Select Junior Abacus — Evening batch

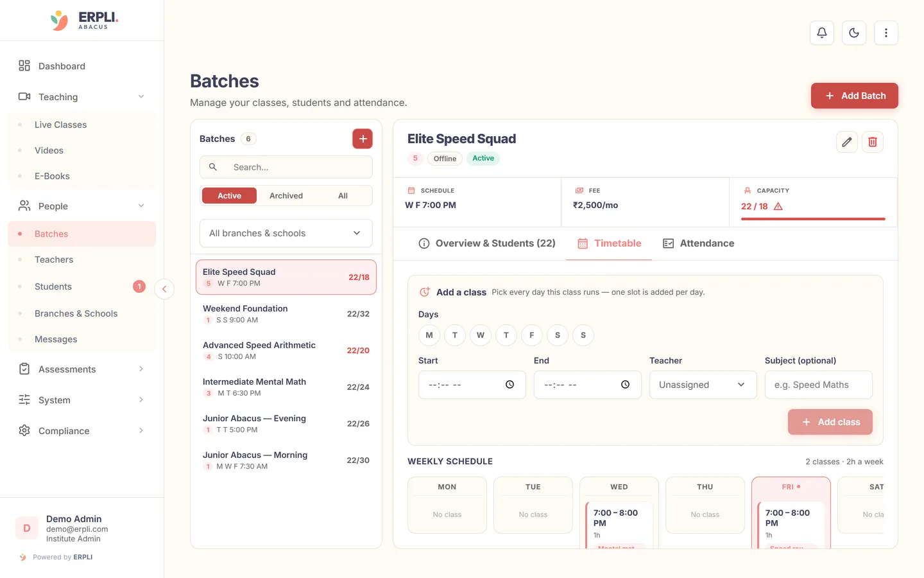[x=286, y=424]
